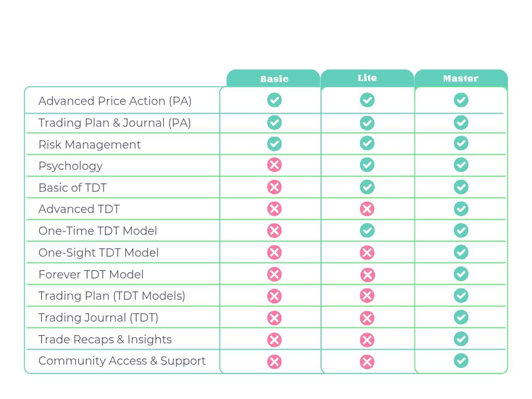532x399 pixels.
Task: Click the Basic cross icon for Psychology
Action: tap(274, 165)
